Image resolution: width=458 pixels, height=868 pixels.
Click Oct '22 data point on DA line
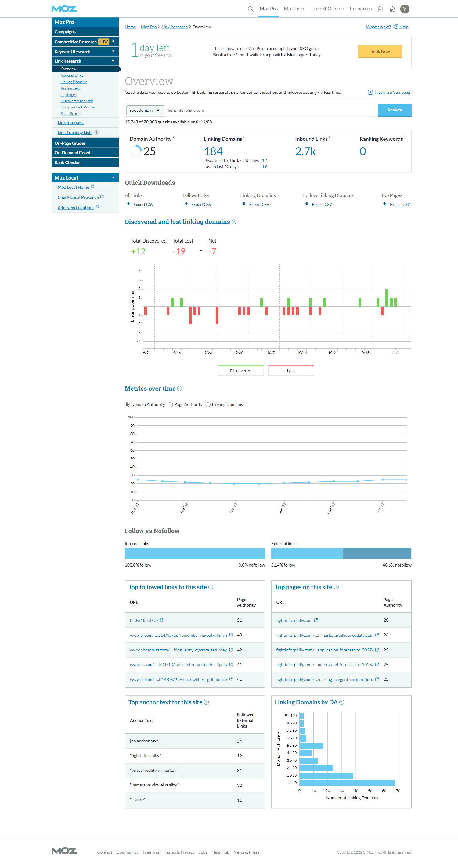[383, 480]
